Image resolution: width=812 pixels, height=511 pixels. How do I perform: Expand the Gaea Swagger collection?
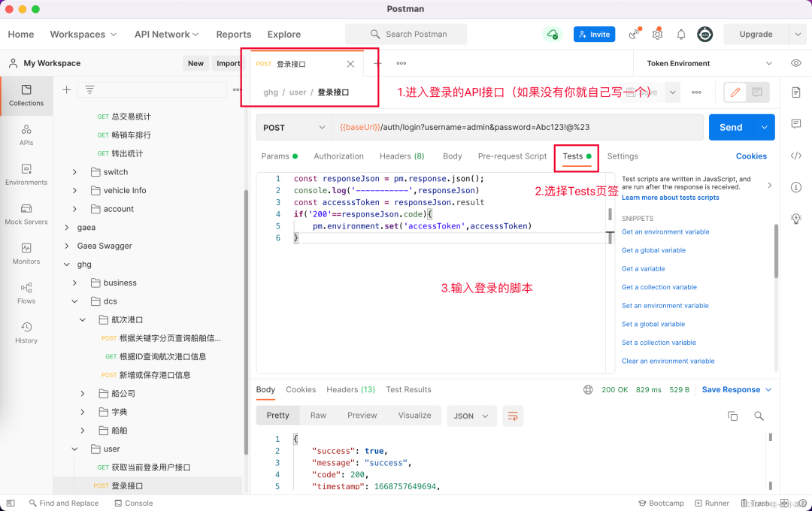click(x=66, y=246)
